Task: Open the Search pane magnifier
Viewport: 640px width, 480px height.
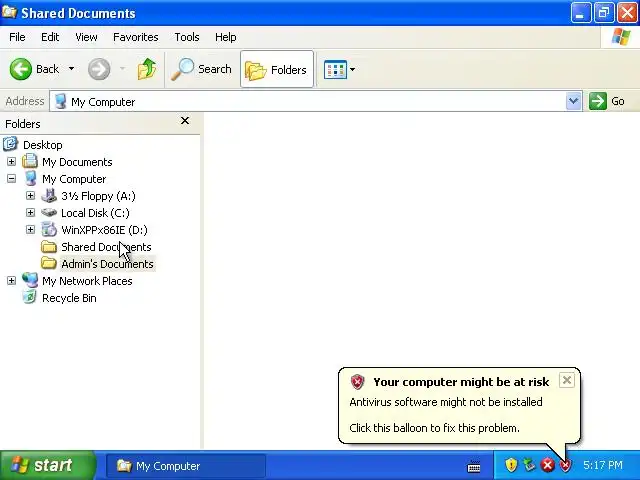Action: (182, 69)
